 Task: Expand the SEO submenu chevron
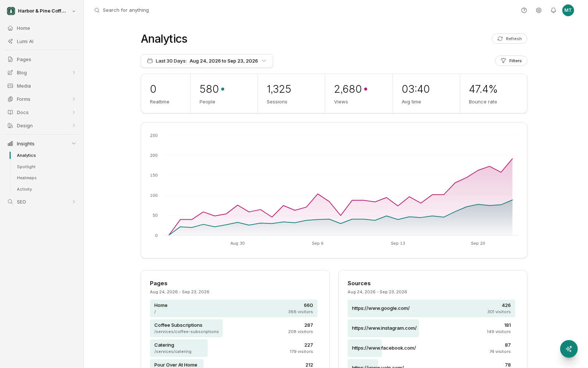click(74, 202)
